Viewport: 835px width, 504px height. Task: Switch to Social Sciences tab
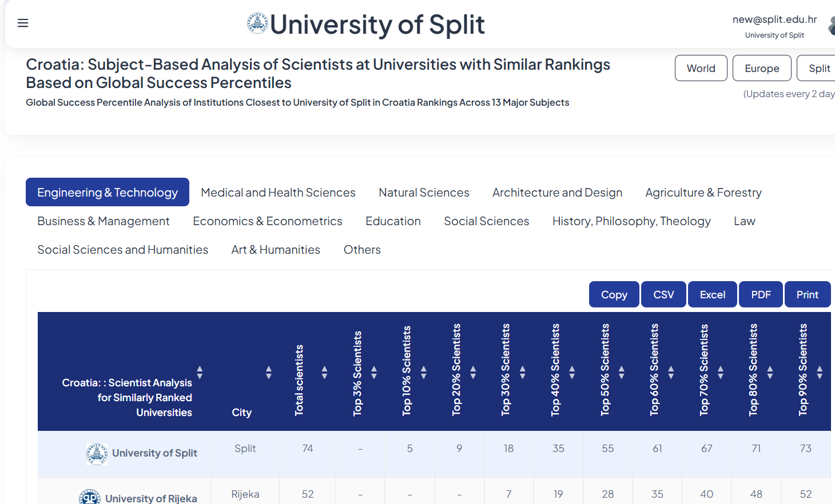point(487,221)
